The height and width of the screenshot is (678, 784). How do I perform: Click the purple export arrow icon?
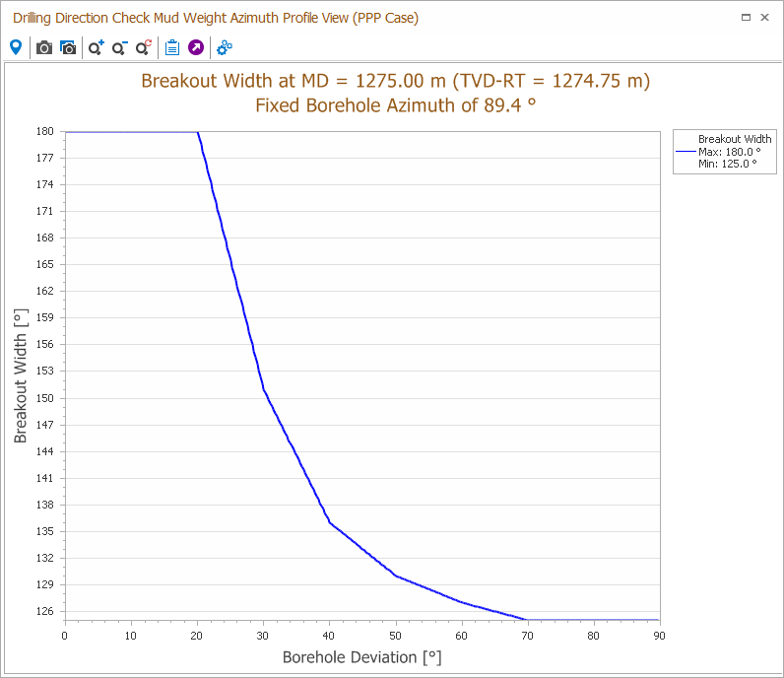pos(196,47)
